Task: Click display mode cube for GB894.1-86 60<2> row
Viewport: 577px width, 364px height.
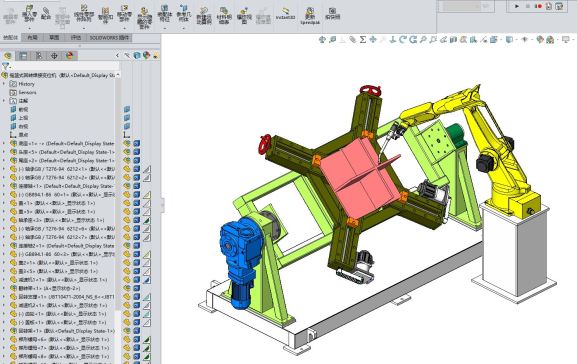Action: [137, 254]
